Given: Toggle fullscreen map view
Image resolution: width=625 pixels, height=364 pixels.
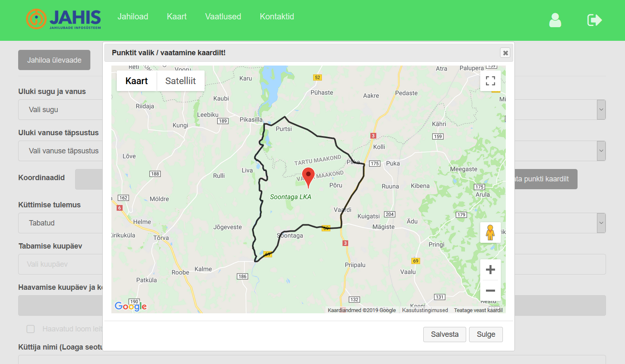Looking at the screenshot, I should [x=490, y=81].
